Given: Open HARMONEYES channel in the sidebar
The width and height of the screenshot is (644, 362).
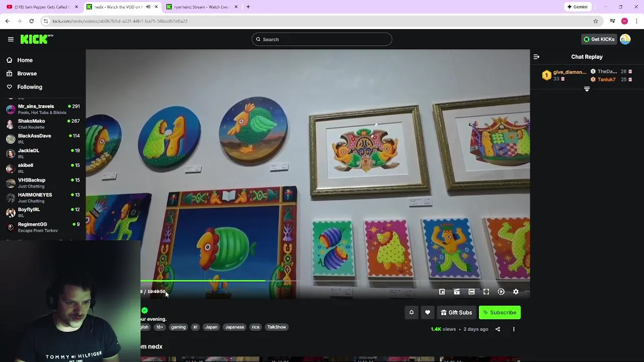Looking at the screenshot, I should coord(43,198).
